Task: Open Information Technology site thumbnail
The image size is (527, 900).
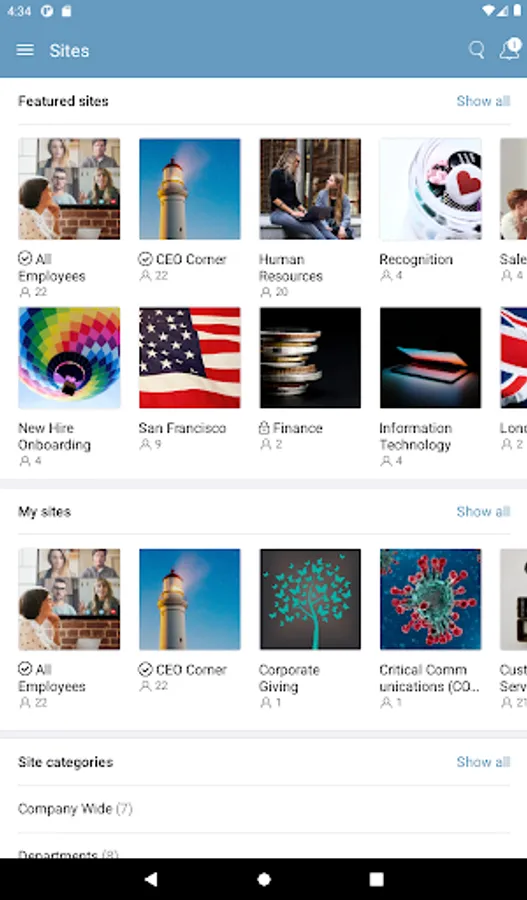Action: (x=431, y=358)
